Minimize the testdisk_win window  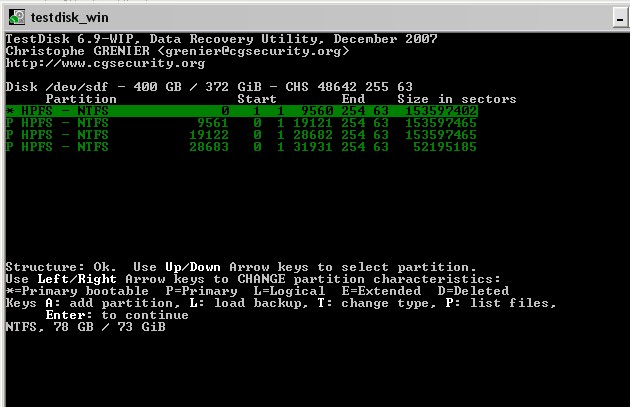click(x=621, y=18)
